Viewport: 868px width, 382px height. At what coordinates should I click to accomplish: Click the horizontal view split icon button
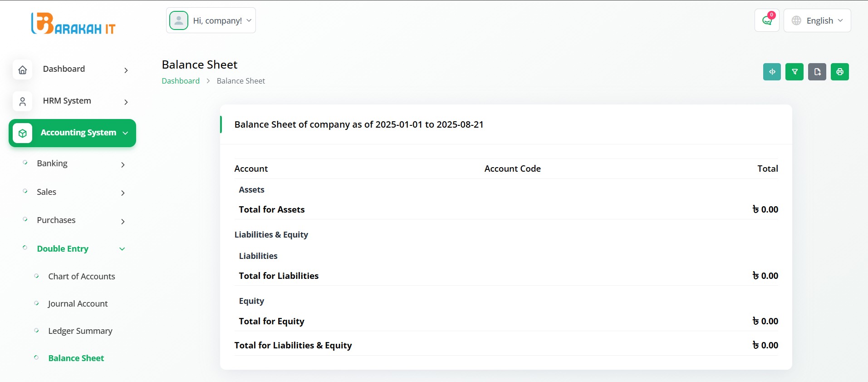pos(772,72)
